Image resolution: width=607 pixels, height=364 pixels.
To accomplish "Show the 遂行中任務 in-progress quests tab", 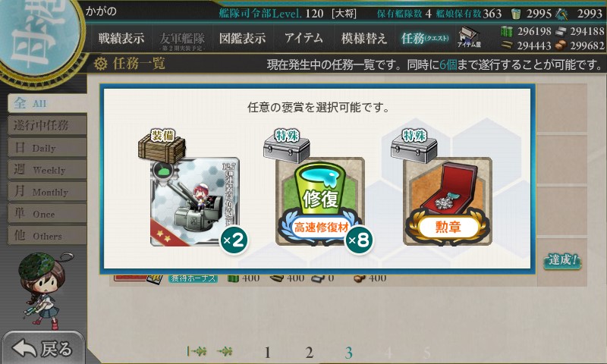I will tap(47, 125).
